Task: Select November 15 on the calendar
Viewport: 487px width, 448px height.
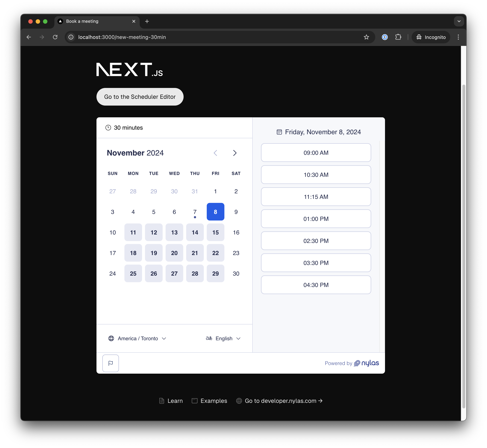Action: 216,232
